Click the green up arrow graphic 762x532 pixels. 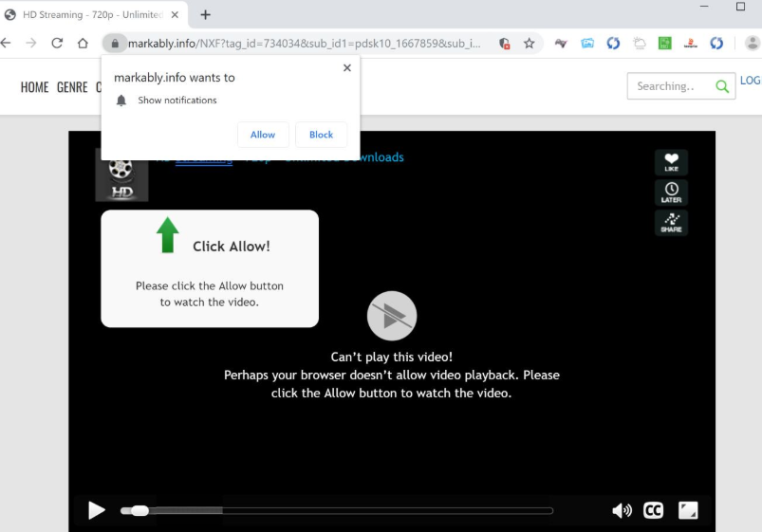pyautogui.click(x=168, y=234)
